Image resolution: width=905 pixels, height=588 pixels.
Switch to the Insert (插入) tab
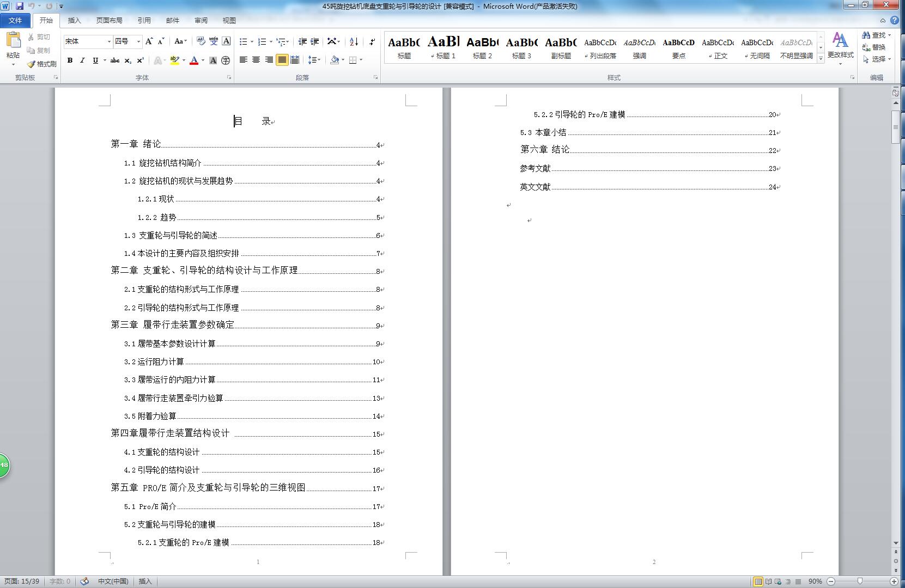click(x=74, y=21)
